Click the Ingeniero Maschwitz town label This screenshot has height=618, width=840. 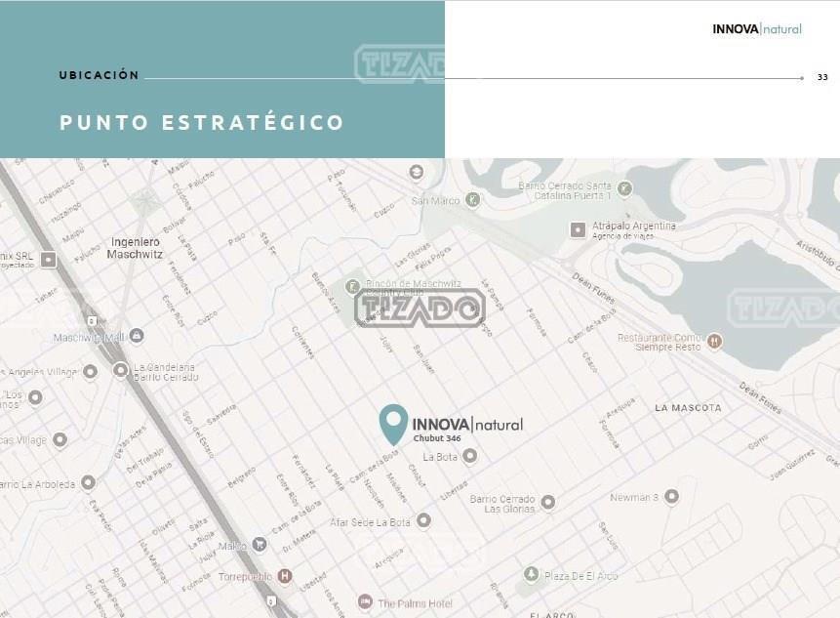click(135, 248)
